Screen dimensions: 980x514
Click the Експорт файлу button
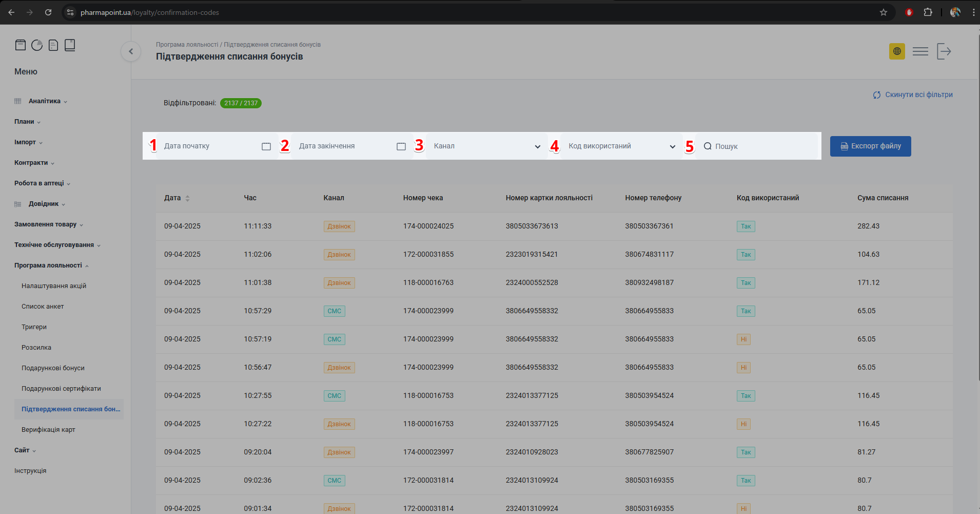click(870, 146)
